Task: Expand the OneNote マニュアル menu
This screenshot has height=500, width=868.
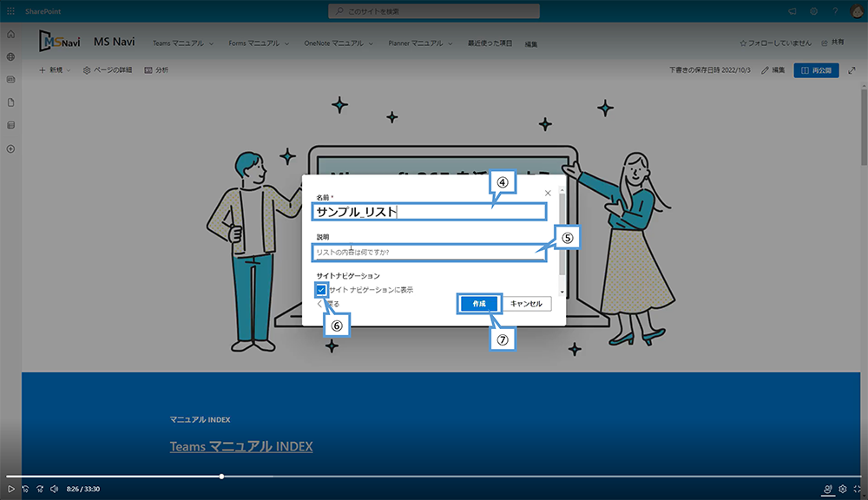Action: (339, 43)
